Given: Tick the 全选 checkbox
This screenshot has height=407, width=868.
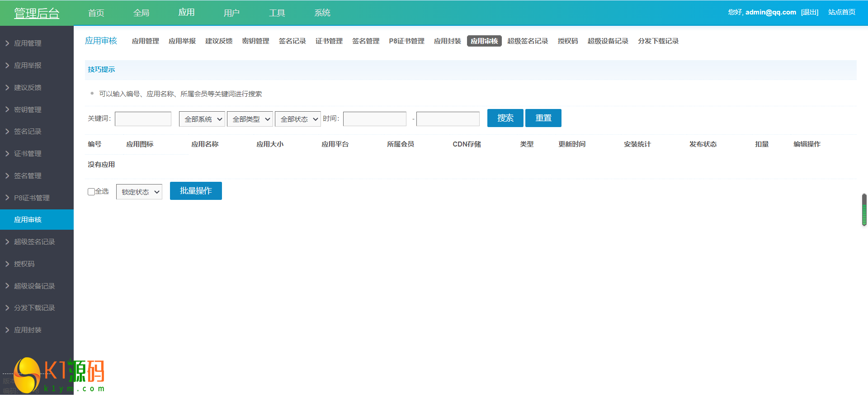Looking at the screenshot, I should (91, 192).
